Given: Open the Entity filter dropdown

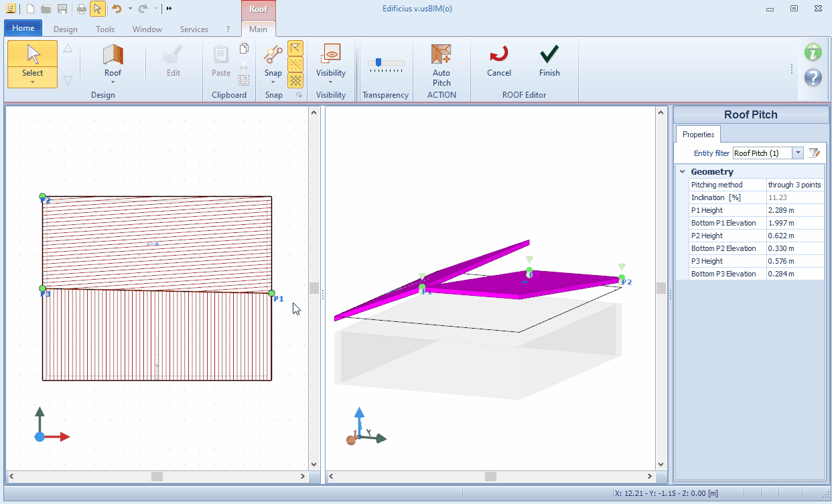Looking at the screenshot, I should (x=797, y=153).
